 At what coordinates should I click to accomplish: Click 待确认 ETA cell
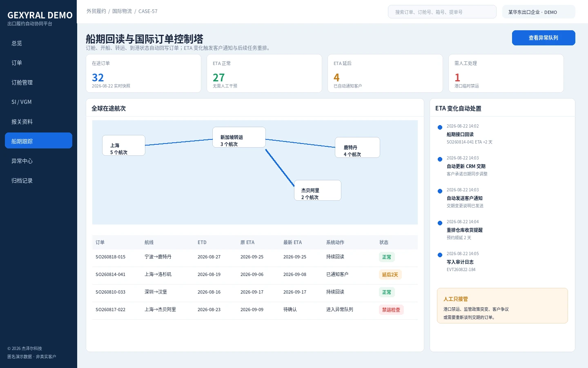[290, 310]
